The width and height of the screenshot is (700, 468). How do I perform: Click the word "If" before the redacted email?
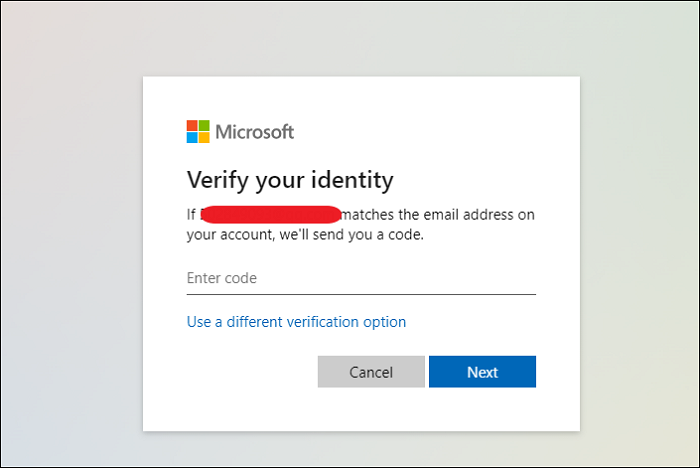point(191,214)
